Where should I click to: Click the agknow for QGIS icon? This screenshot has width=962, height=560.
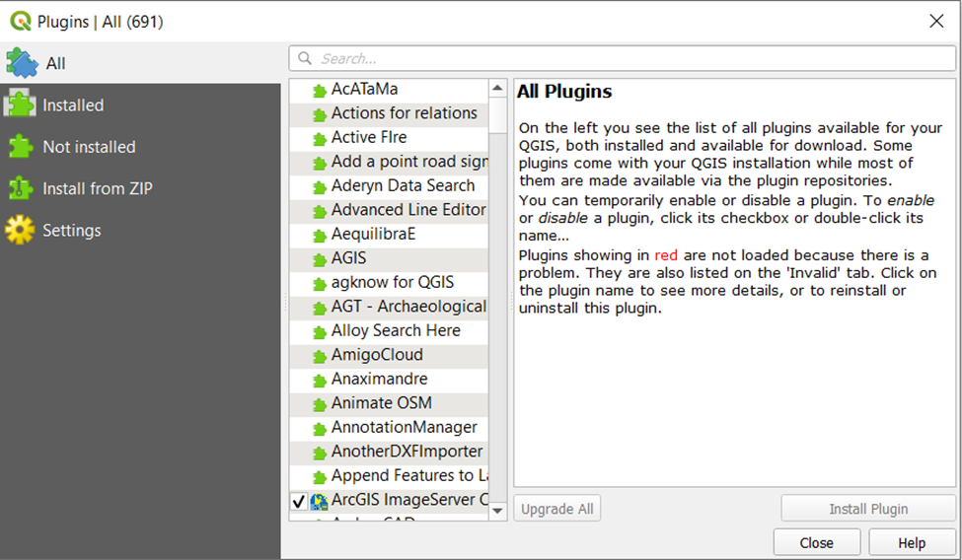coord(319,284)
